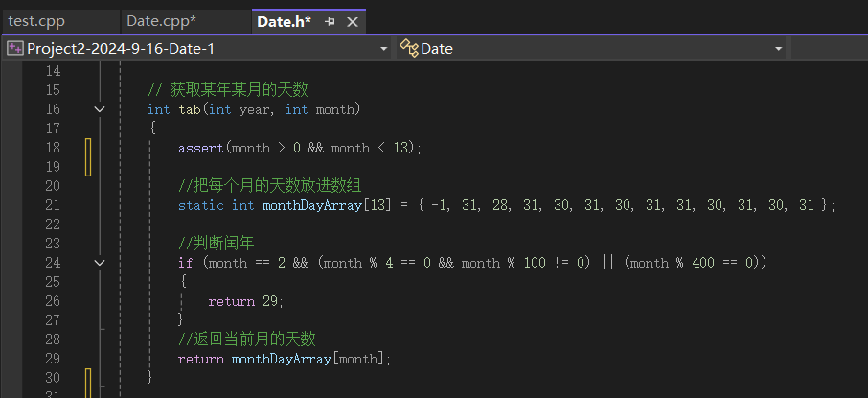868x398 pixels.
Task: Click the month % 100 != 0 condition
Action: [522, 263]
